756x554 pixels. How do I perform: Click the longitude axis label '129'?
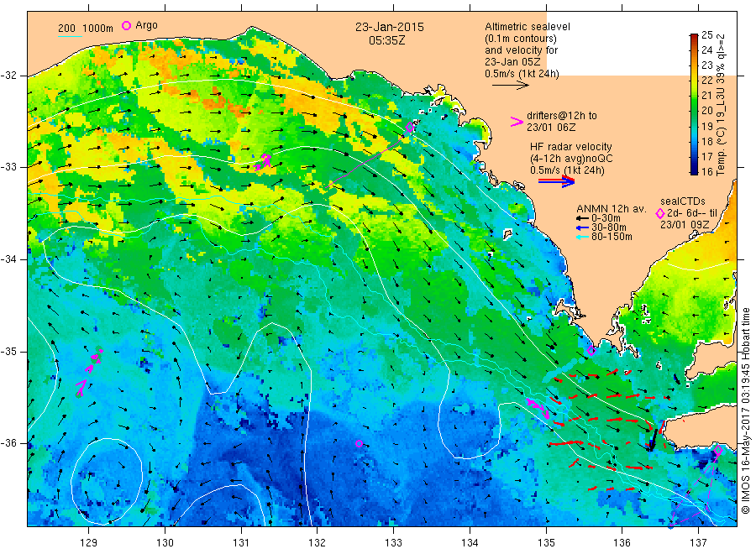[89, 543]
